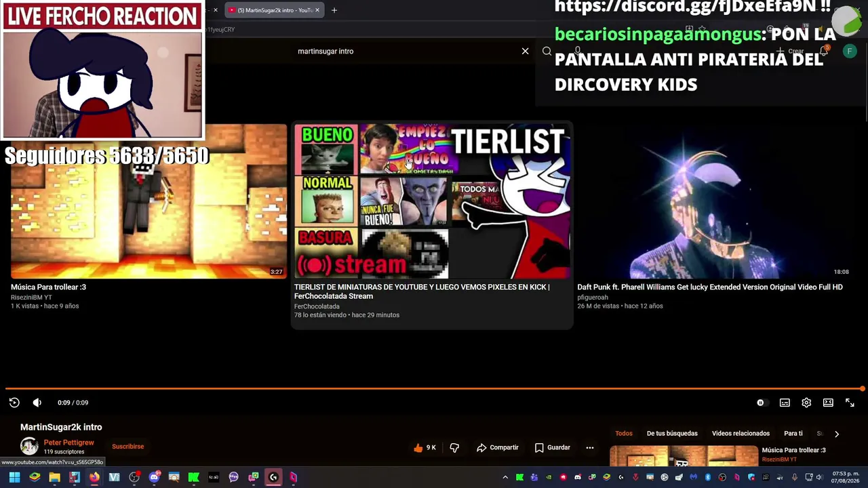Viewport: 868px width, 488px height.
Task: Open File Explorer from the taskbar
Action: tap(54, 477)
